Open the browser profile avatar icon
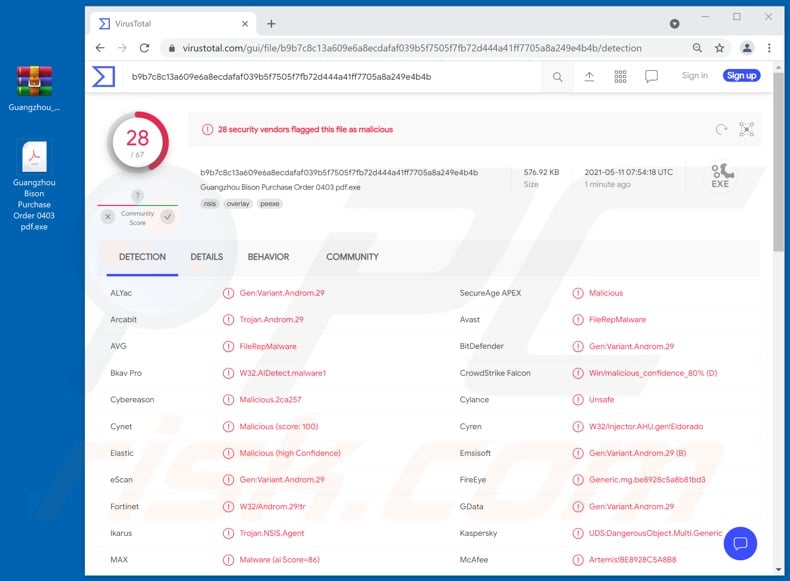The width and height of the screenshot is (790, 581). coord(747,48)
